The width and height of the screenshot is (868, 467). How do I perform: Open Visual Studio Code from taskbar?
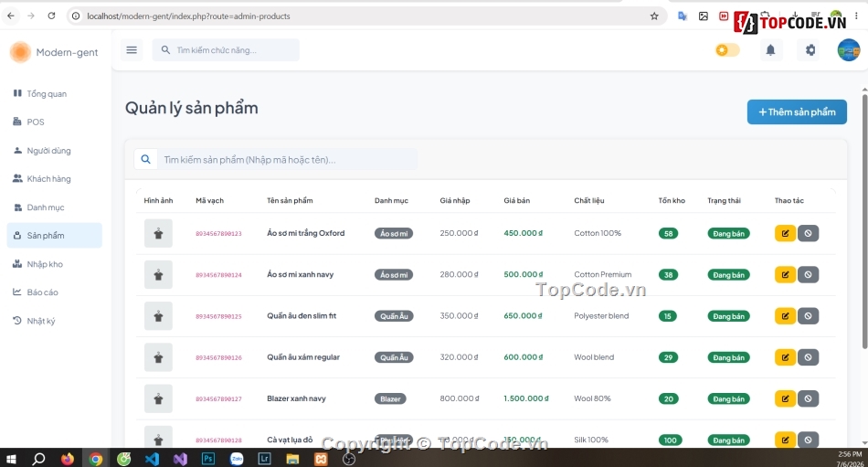153,459
